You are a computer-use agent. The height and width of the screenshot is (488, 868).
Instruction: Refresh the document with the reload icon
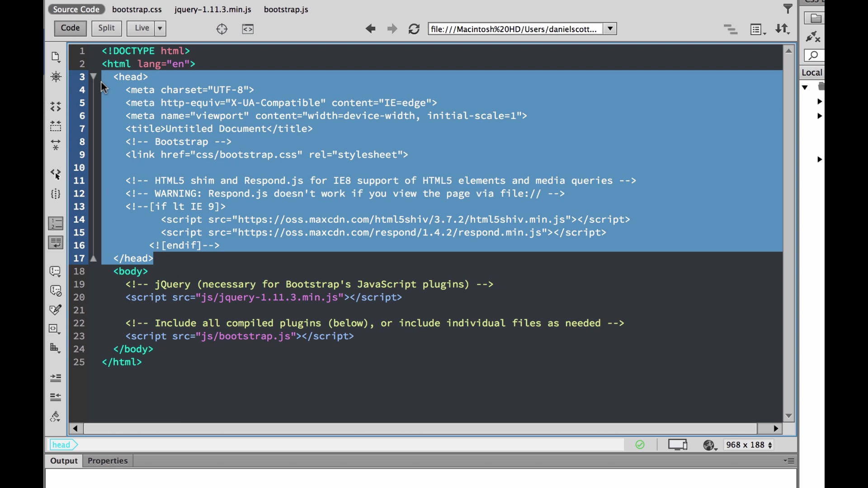click(x=414, y=29)
